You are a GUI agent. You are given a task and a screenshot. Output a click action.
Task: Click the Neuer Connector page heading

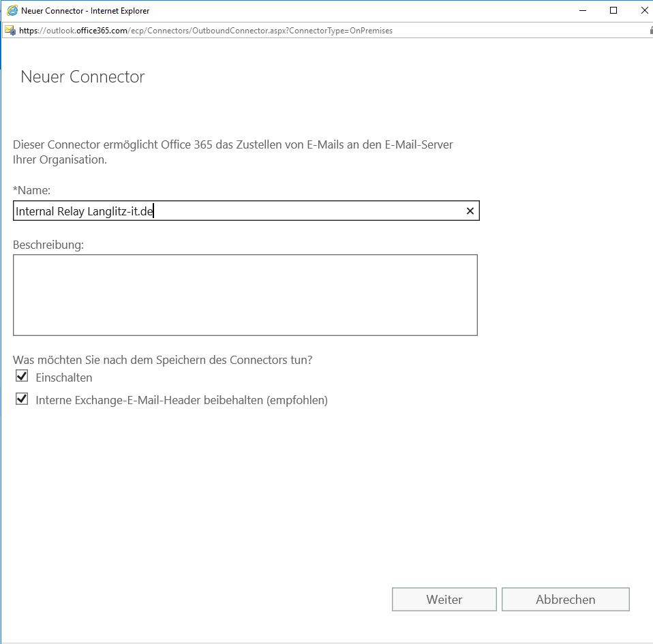click(82, 76)
